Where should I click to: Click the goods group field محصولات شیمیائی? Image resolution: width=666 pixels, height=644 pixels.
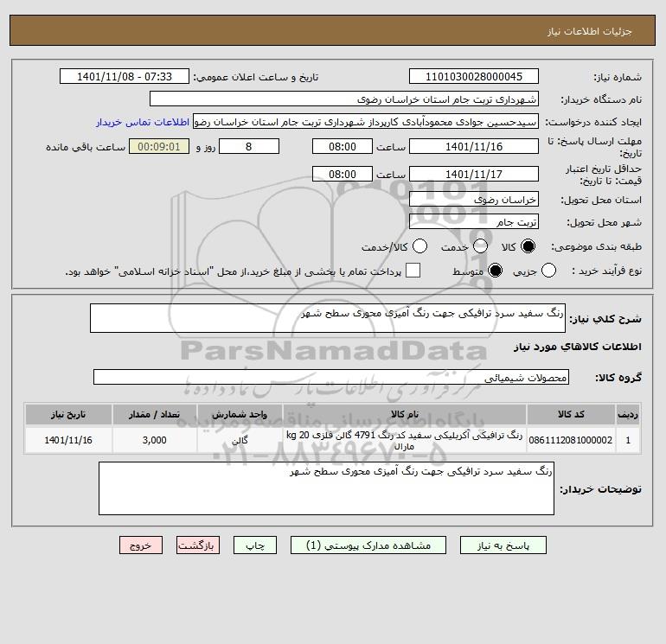(x=331, y=377)
